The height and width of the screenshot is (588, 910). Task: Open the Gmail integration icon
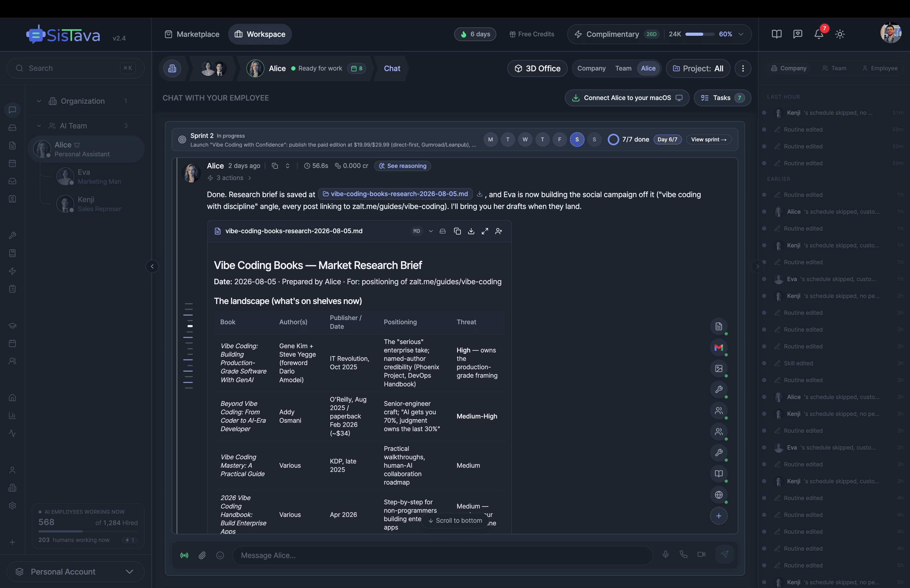719,347
